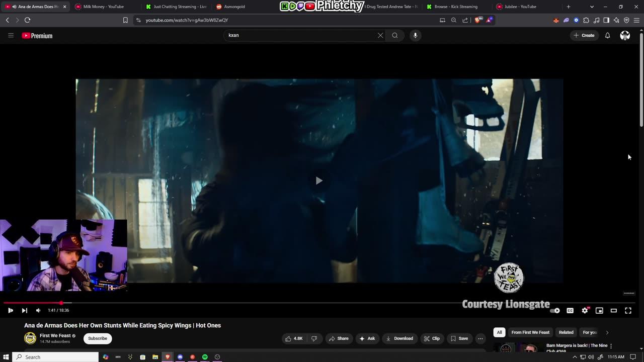Viewport: 644px width, 362px height.
Task: Open browser extensions puzzle icon
Action: [x=586, y=20]
